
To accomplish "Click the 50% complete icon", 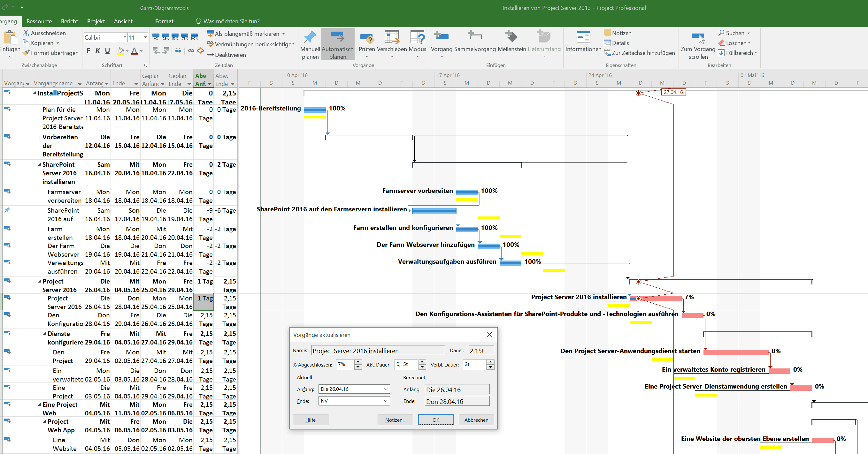I will tap(175, 36).
